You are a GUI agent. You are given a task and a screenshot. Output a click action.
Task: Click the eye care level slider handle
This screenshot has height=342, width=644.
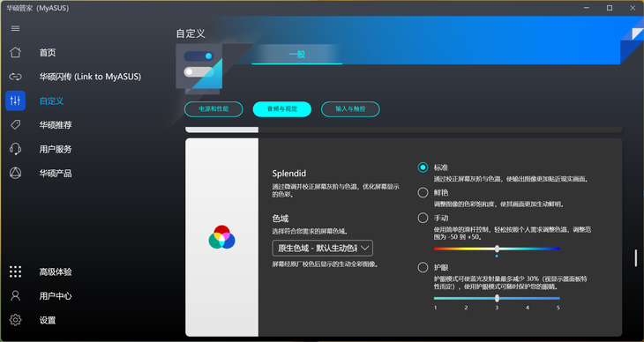point(497,298)
